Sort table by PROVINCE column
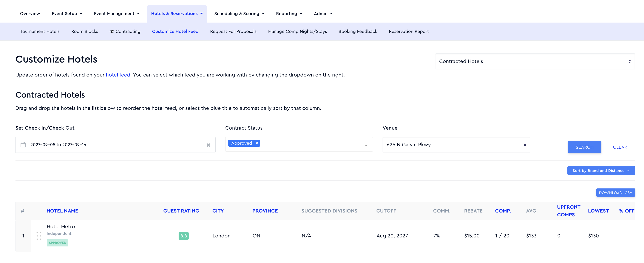The width and height of the screenshot is (644, 263). [x=265, y=211]
